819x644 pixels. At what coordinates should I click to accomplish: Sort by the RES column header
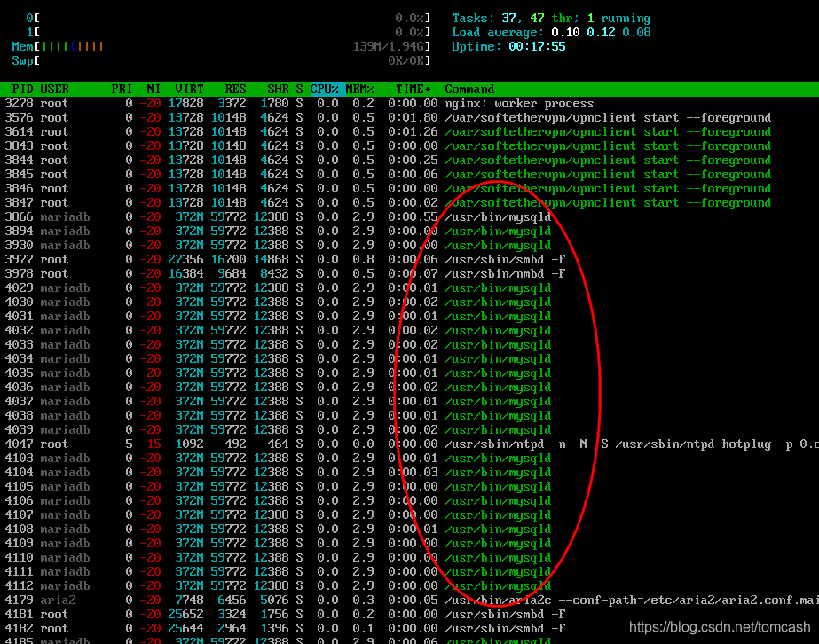coord(235,90)
